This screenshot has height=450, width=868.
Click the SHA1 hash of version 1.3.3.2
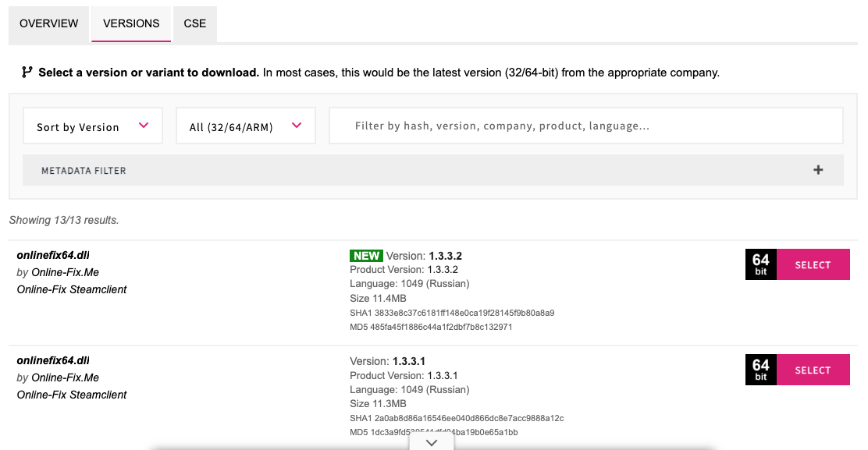coord(452,313)
